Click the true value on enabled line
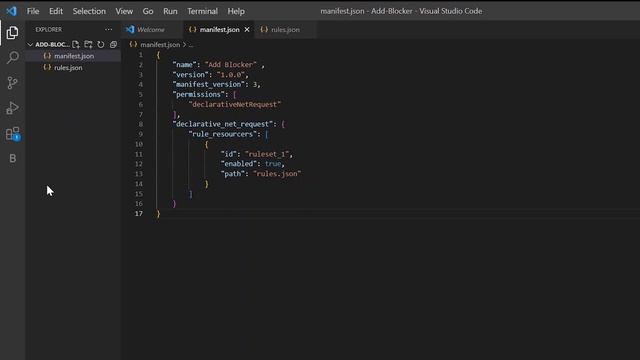Screen dimensions: 640x360 click(x=273, y=164)
